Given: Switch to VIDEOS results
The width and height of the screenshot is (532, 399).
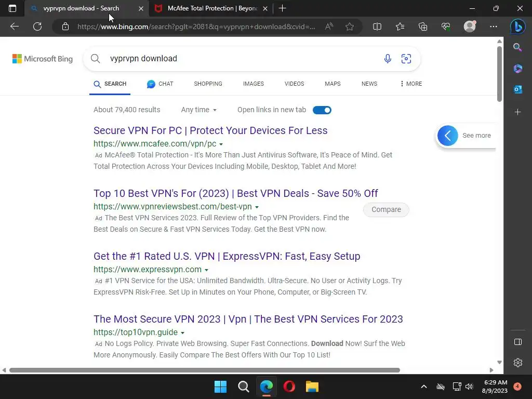Looking at the screenshot, I should tap(294, 84).
